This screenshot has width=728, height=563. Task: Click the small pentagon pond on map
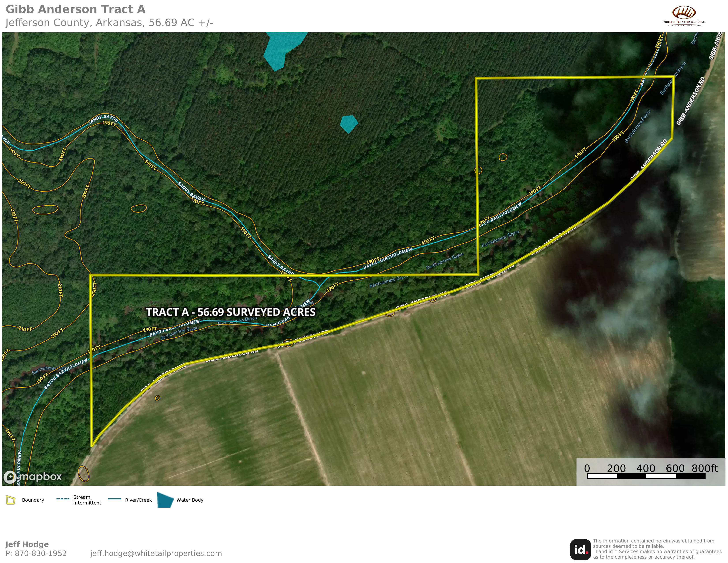pyautogui.click(x=349, y=124)
